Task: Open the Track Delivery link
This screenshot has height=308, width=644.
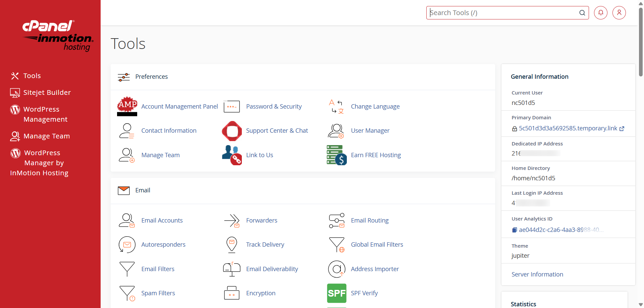Action: point(265,245)
